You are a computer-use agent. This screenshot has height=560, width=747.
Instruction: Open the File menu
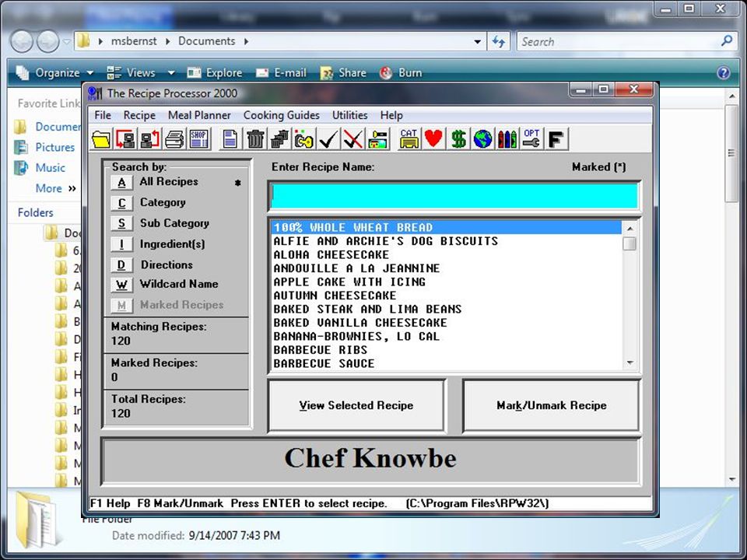[103, 115]
